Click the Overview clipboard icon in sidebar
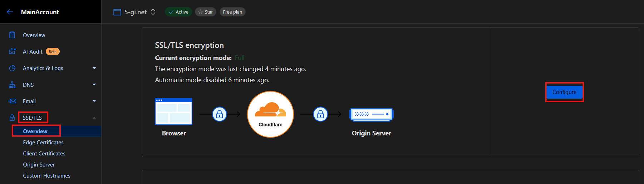 (x=12, y=35)
